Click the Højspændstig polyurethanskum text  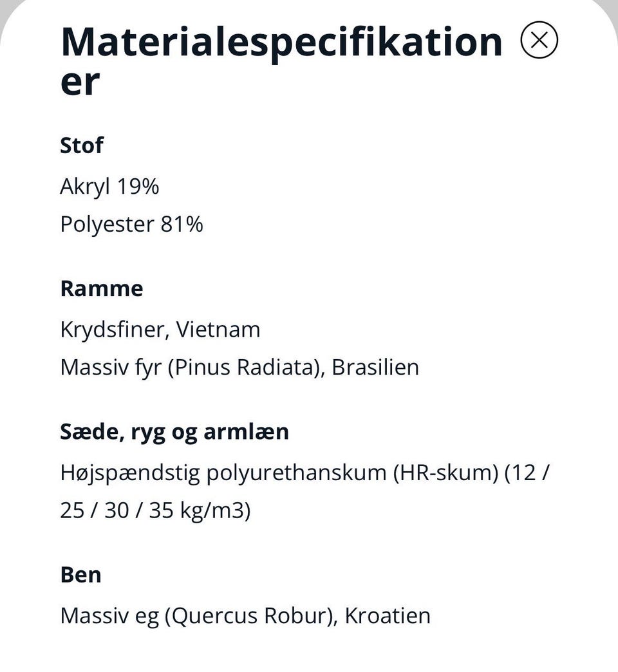tap(225, 472)
